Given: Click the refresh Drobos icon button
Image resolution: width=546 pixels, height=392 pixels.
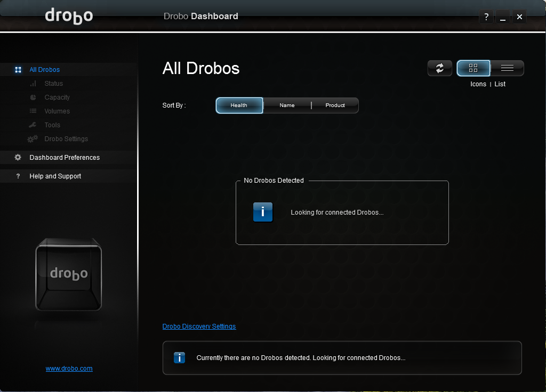Looking at the screenshot, I should click(440, 68).
